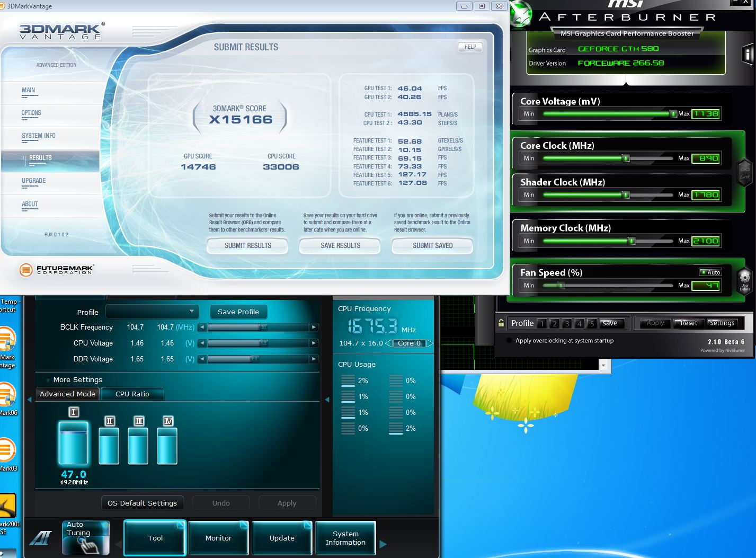The image size is (756, 558).
Task: Click the green MSI Afterburner jet logo
Action: click(520, 14)
